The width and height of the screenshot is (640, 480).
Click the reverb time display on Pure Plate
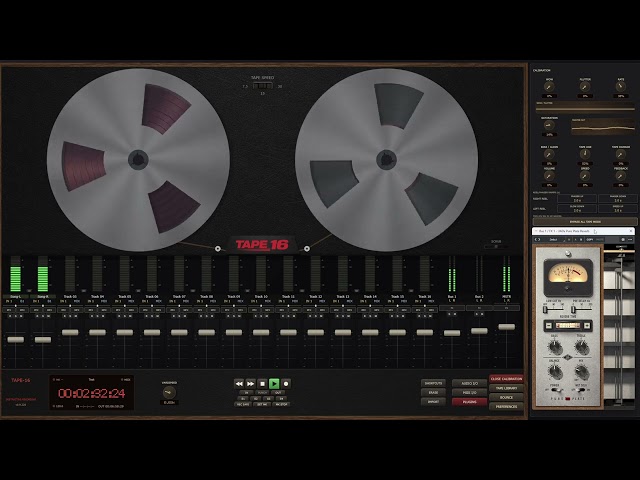coord(568,325)
